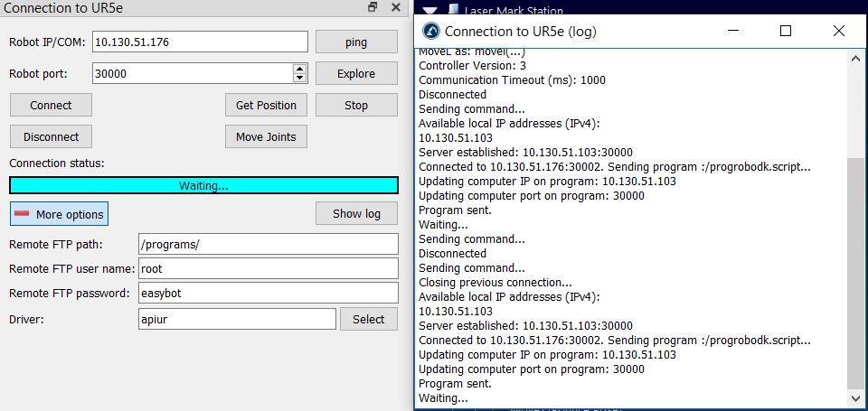Click the RoboDK icon in the log title bar
This screenshot has width=868, height=411.
tap(431, 31)
